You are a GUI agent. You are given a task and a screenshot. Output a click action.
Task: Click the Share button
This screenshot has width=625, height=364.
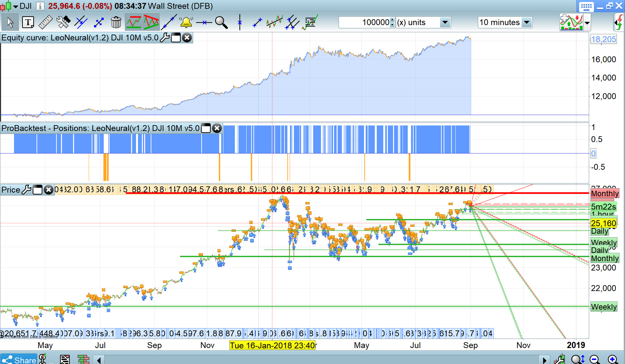tap(19, 360)
